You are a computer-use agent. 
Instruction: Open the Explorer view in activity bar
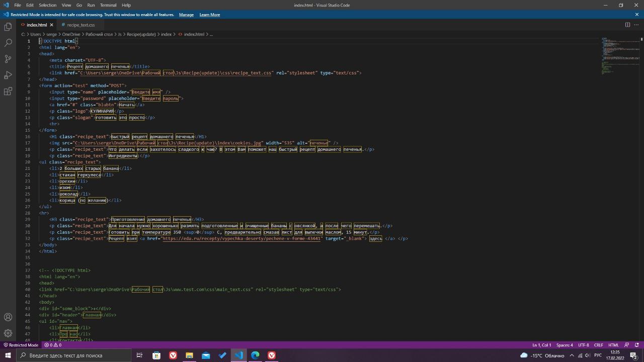(8, 27)
